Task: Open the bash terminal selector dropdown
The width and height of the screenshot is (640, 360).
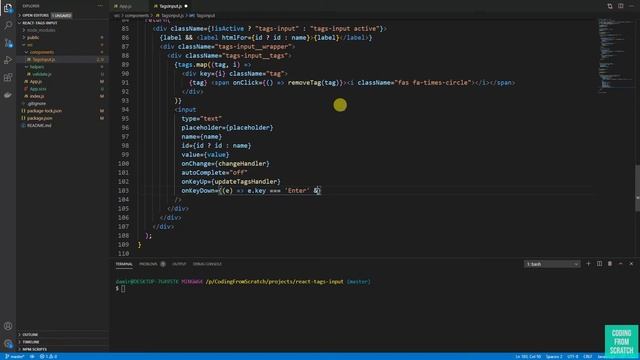Action: tap(552, 264)
